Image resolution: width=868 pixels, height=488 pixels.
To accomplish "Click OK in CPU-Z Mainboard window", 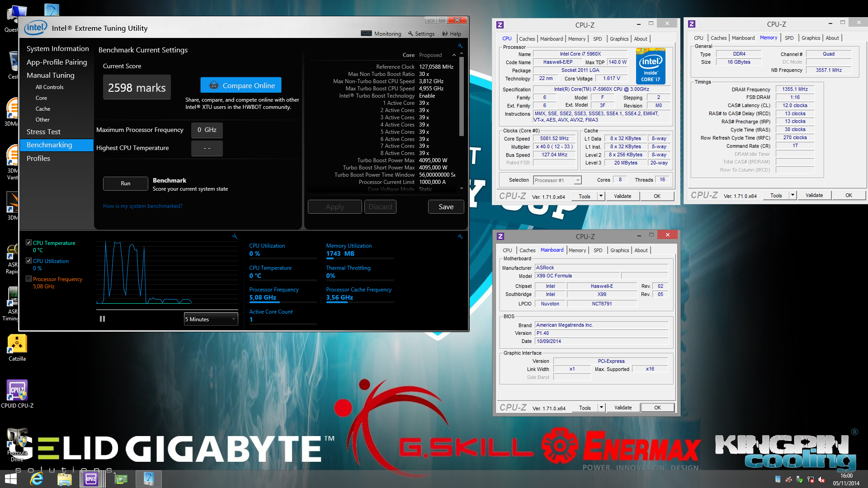I will (657, 408).
